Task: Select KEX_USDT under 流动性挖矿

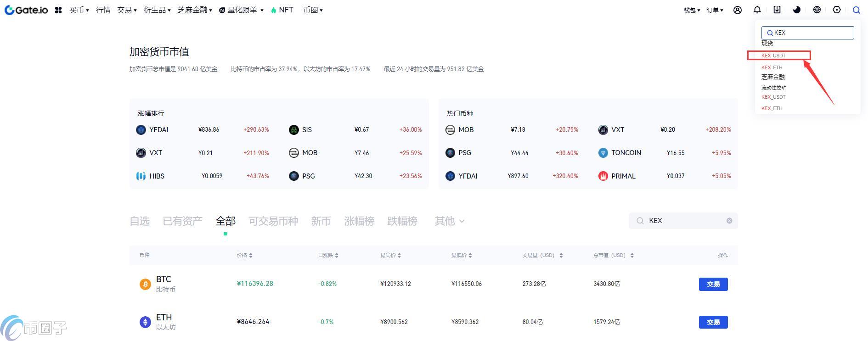Action: (x=773, y=97)
